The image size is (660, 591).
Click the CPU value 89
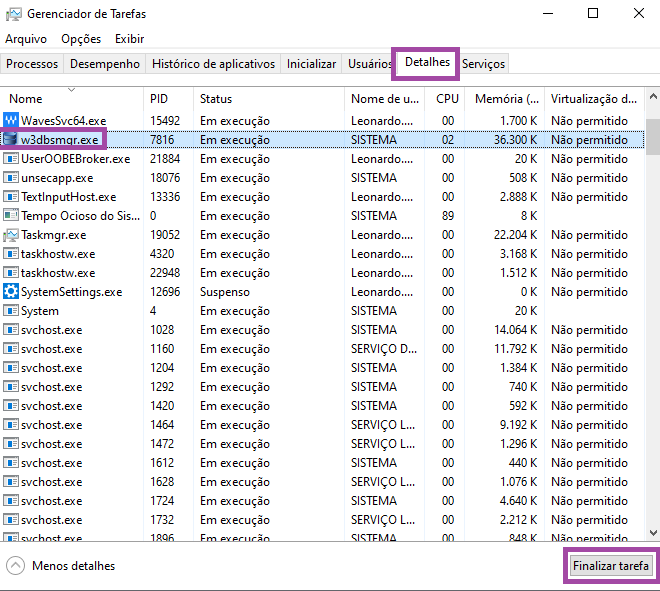point(448,216)
